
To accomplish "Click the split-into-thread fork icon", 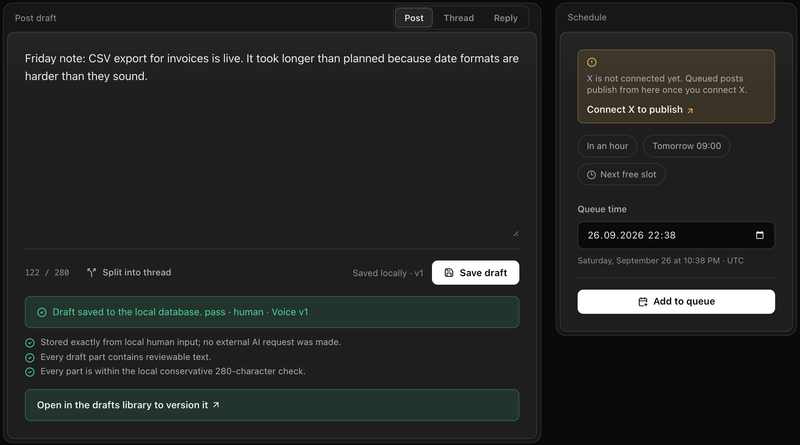I will [91, 273].
